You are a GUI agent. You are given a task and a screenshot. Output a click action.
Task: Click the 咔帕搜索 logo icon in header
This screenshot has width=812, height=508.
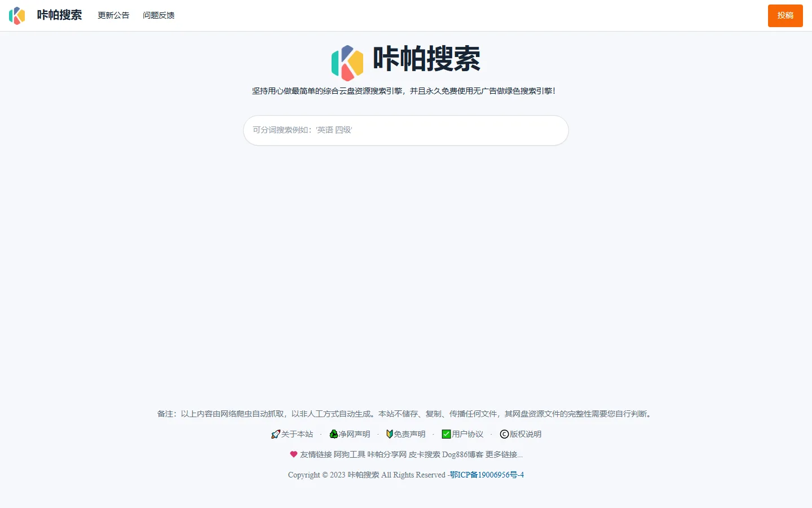[17, 15]
